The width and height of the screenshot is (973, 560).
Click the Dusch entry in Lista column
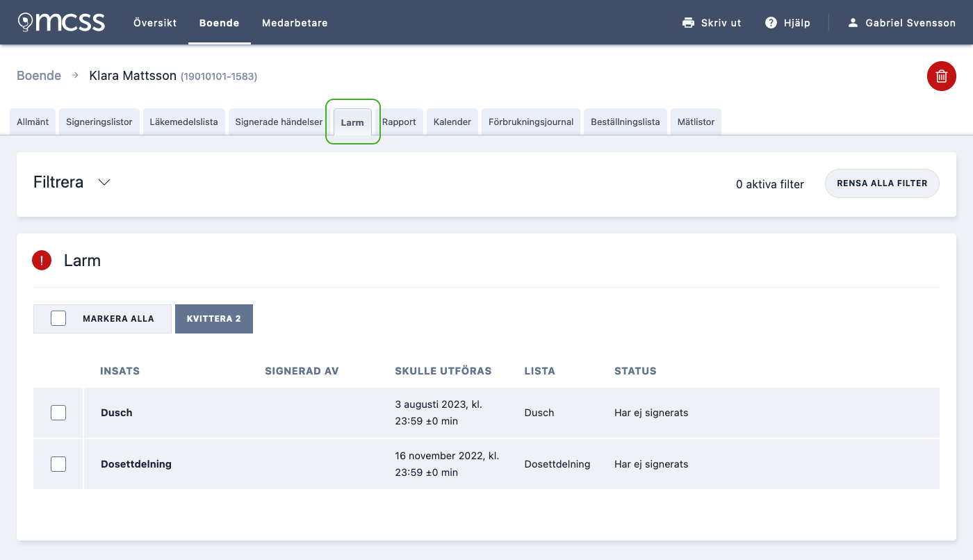539,413
